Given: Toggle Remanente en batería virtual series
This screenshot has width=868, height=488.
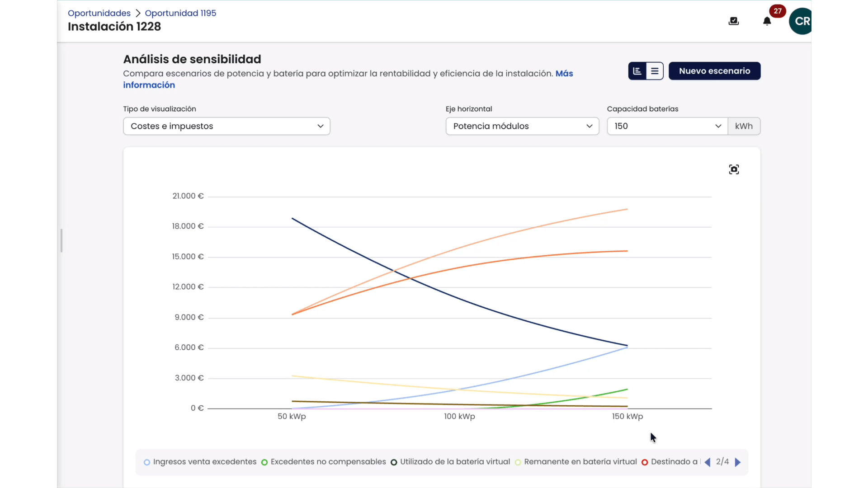Looking at the screenshot, I should pos(576,462).
